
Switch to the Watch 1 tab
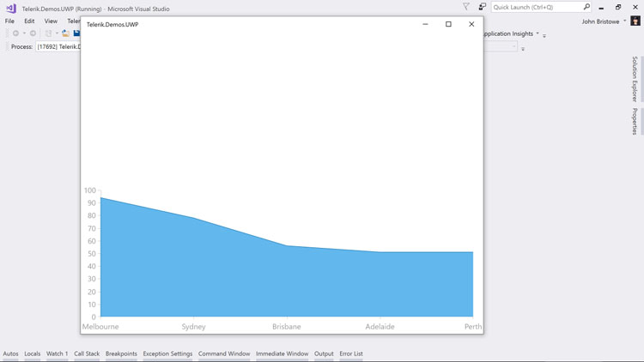(57, 353)
